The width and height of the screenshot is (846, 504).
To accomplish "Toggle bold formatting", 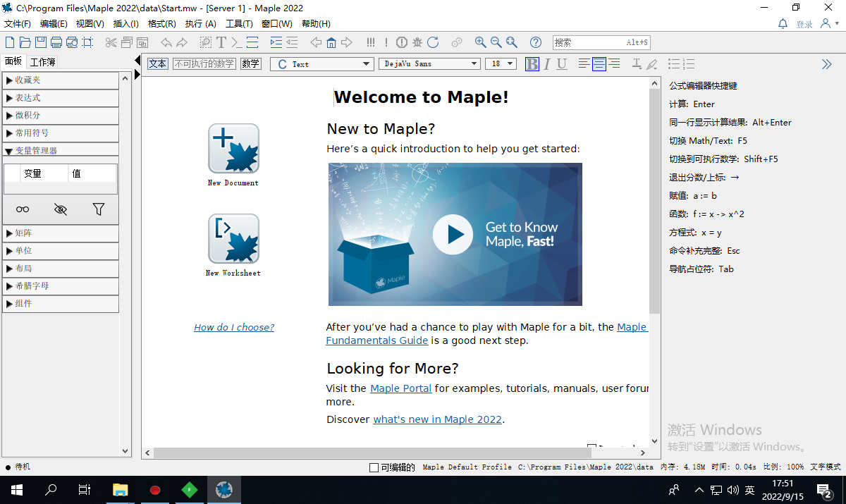I will point(532,64).
